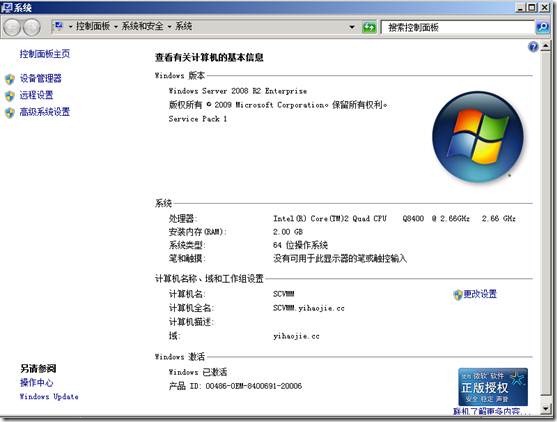Image resolution: width=557 pixels, height=422 pixels.
Task: Minimize the 系统 window
Action: [x=521, y=7]
